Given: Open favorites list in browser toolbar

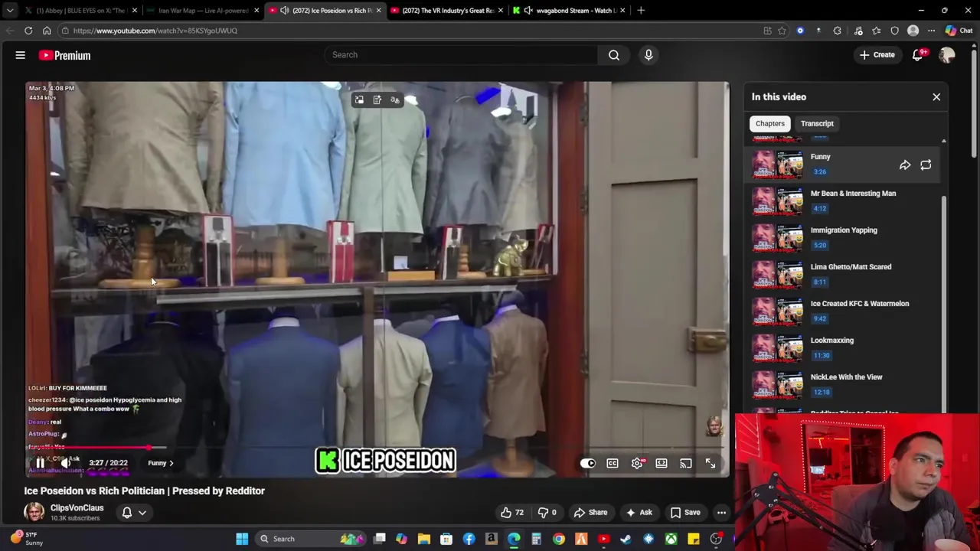Looking at the screenshot, I should 876,31.
